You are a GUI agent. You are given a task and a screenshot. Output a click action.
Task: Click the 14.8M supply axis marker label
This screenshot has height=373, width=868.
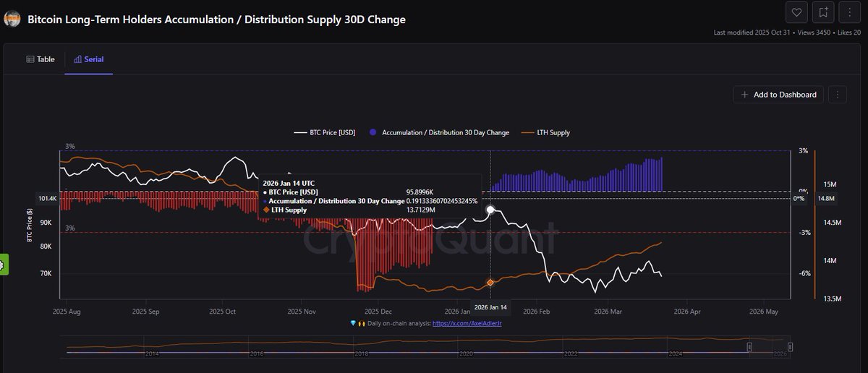coord(826,198)
